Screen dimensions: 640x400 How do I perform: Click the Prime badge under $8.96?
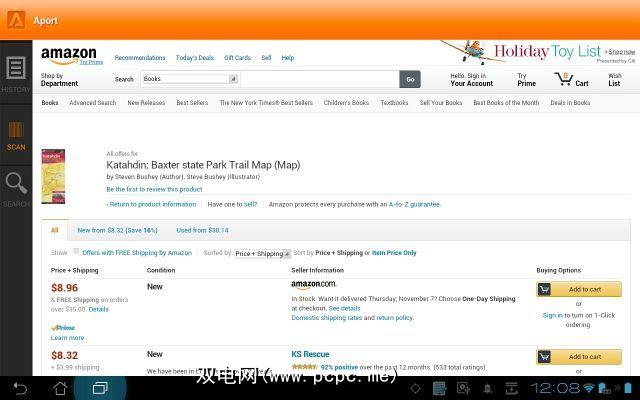pyautogui.click(x=63, y=328)
